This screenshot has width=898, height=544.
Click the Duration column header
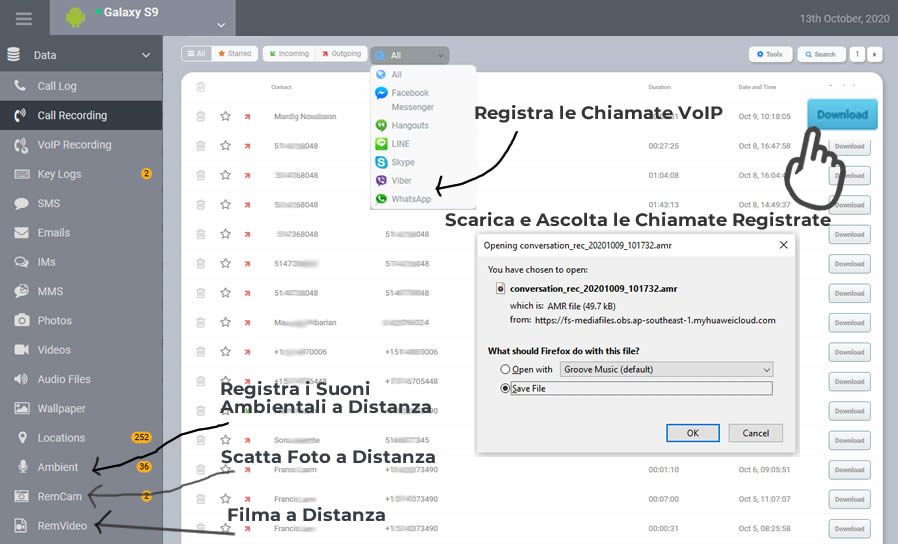[659, 87]
